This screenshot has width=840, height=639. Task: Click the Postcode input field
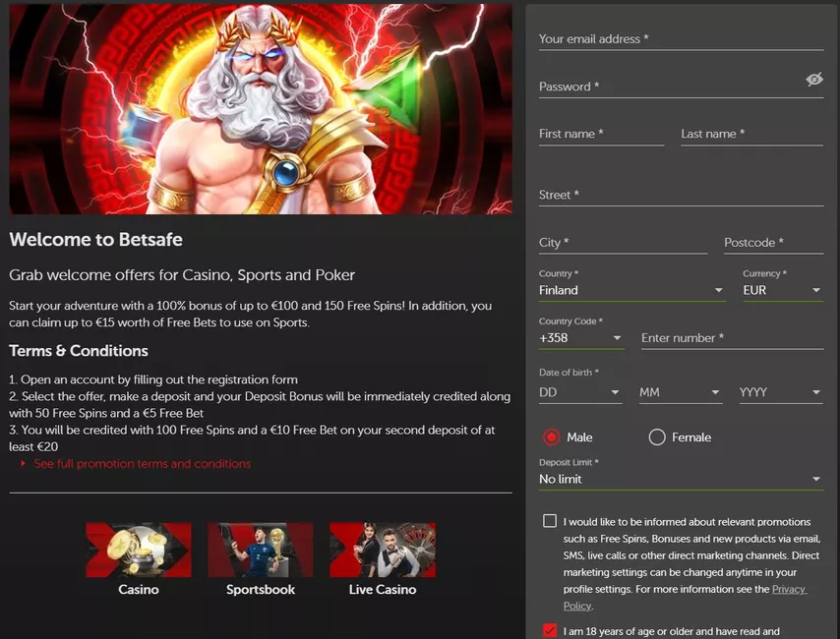click(773, 243)
